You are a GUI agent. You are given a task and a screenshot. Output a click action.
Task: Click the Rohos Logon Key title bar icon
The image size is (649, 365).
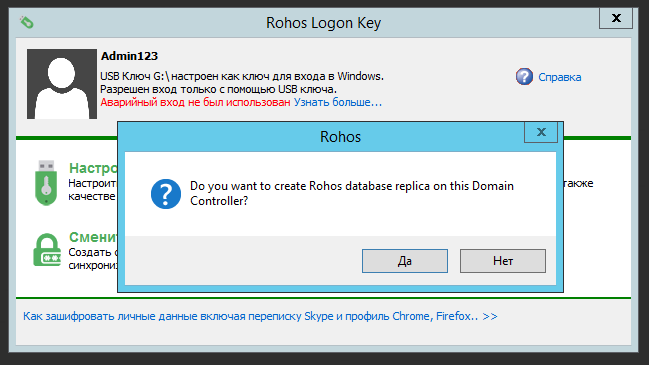tap(26, 22)
